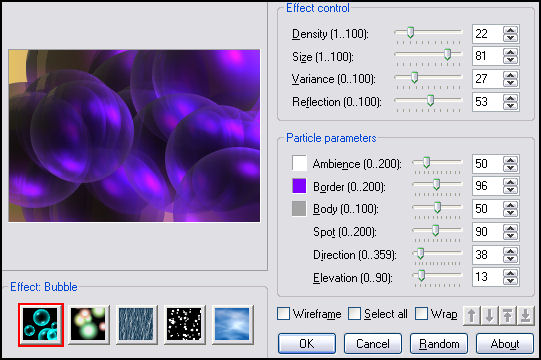Confirm with the OK button
Viewport: 541px width, 360px height.
pyautogui.click(x=307, y=343)
